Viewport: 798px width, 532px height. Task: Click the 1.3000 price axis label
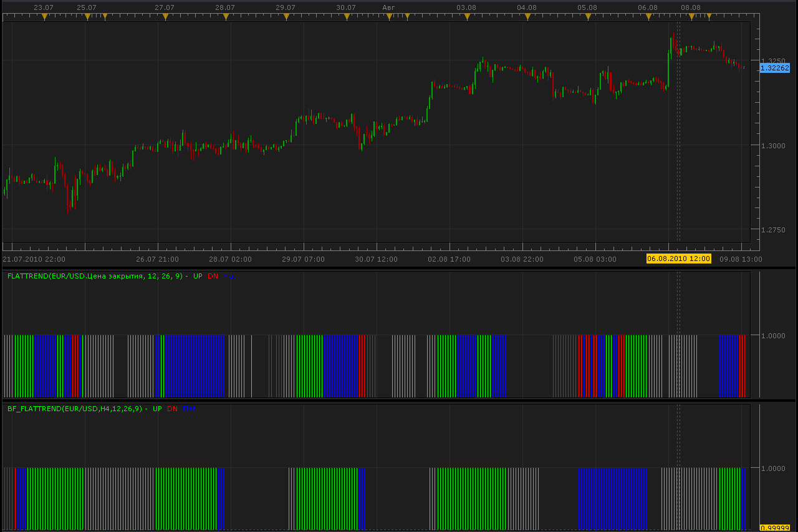[x=772, y=145]
